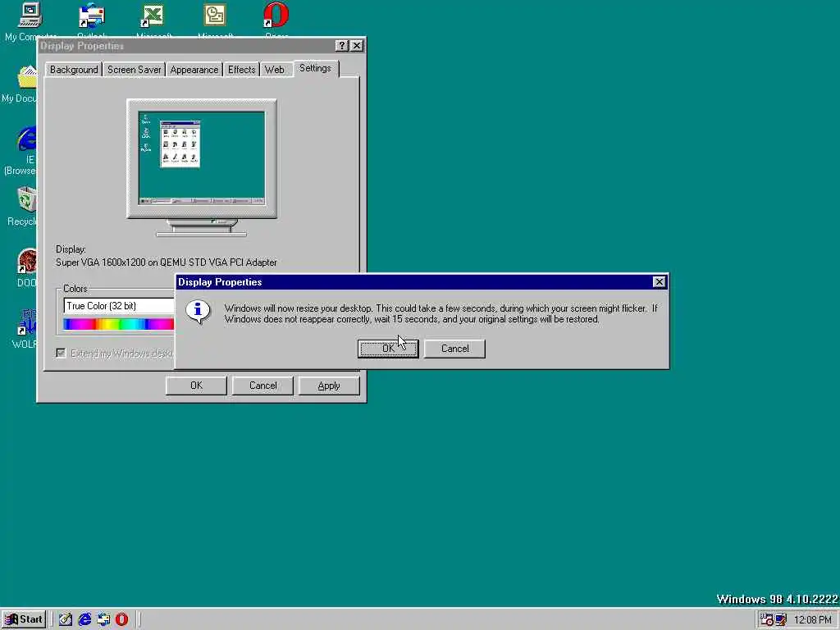This screenshot has width=840, height=630.
Task: Click Apply in Display Properties window
Action: [x=328, y=386]
